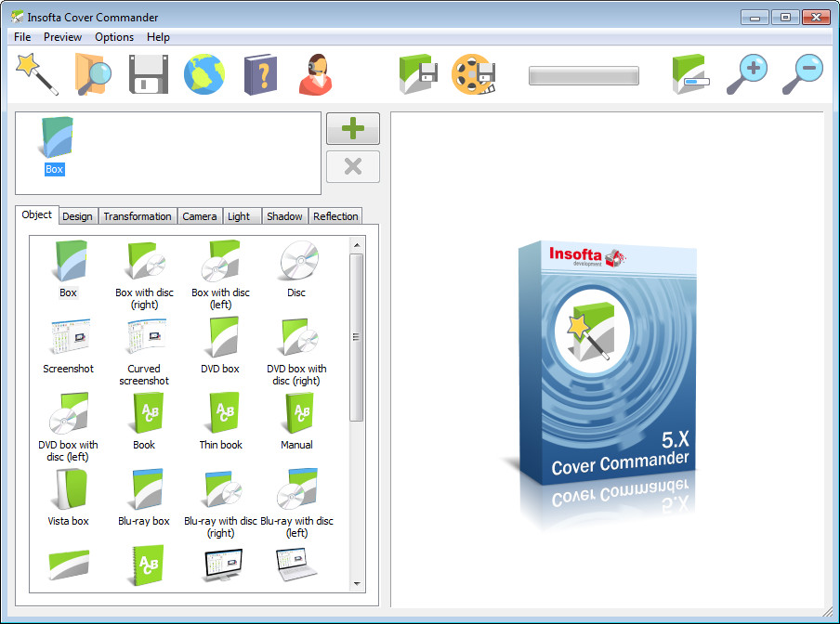This screenshot has height=624, width=840.
Task: Choose Box with disc (left) object
Action: tap(221, 276)
